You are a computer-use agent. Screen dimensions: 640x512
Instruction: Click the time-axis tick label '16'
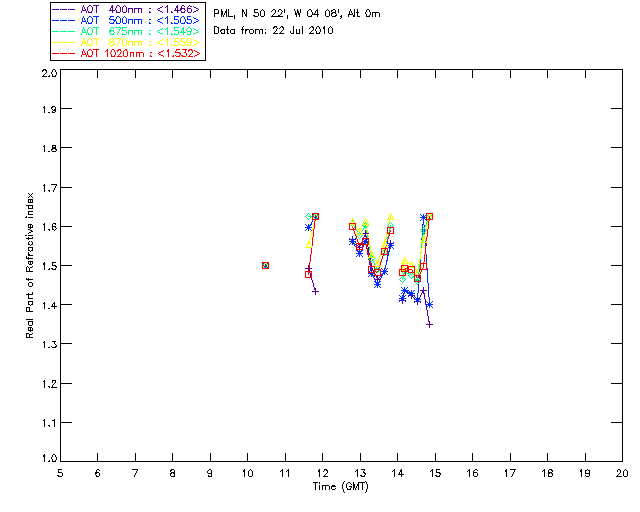pos(473,473)
